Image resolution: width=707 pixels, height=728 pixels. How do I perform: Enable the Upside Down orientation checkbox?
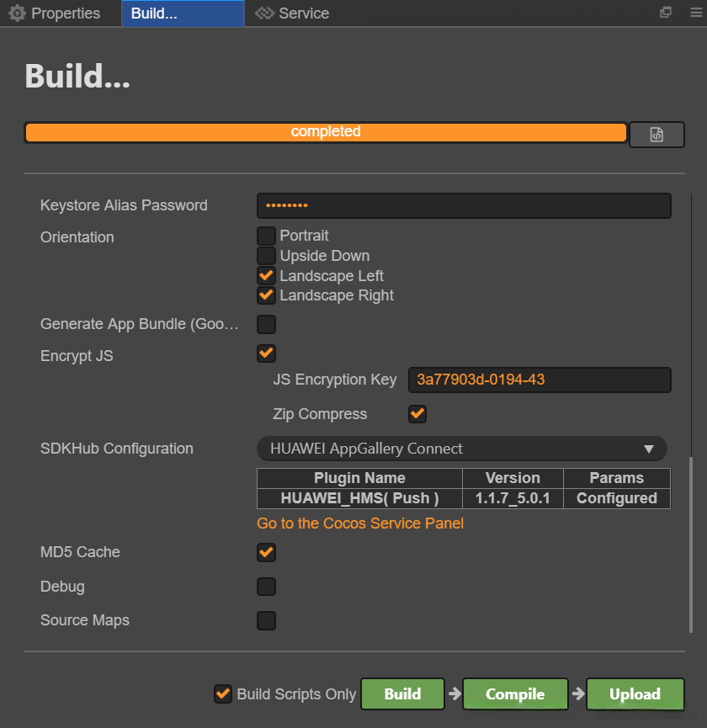coord(266,256)
